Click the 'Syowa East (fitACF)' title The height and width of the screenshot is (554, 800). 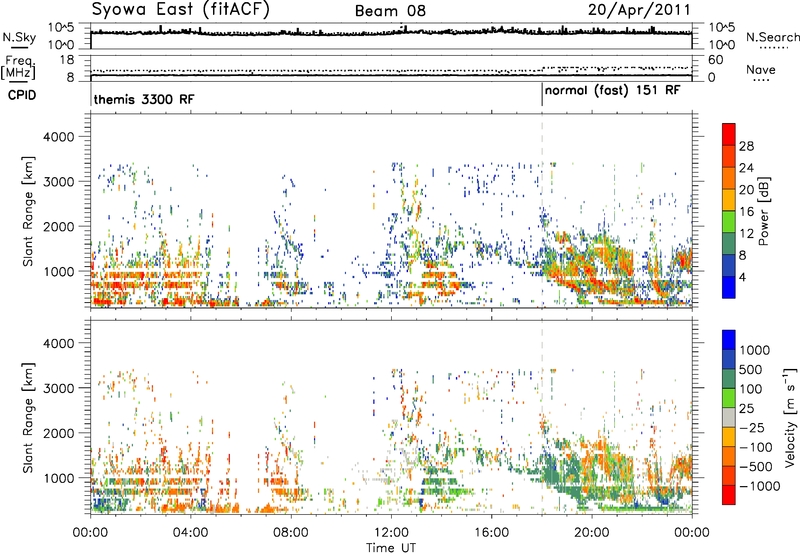[180, 9]
